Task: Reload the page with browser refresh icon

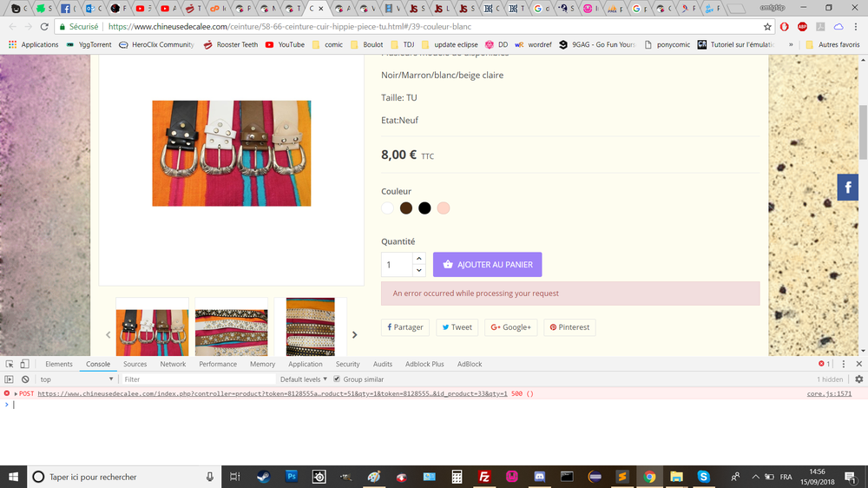Action: [44, 27]
